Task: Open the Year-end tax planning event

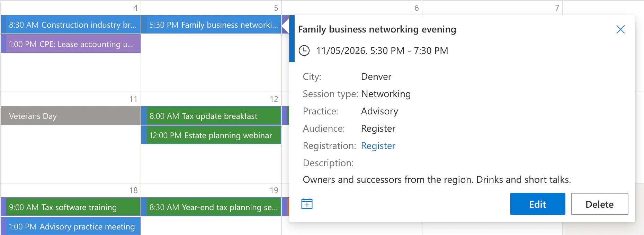Action: [211, 207]
